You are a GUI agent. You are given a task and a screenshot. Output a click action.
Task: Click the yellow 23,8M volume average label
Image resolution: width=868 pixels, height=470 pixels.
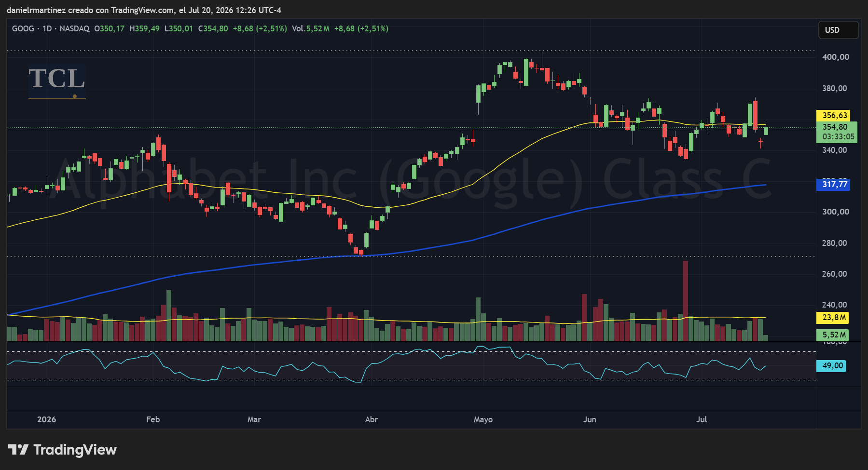pyautogui.click(x=833, y=318)
